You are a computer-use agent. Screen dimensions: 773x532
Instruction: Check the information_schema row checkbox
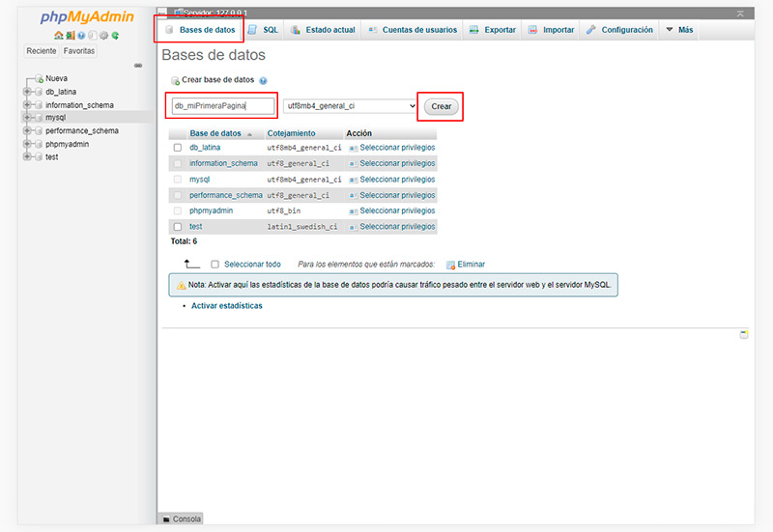tap(178, 163)
